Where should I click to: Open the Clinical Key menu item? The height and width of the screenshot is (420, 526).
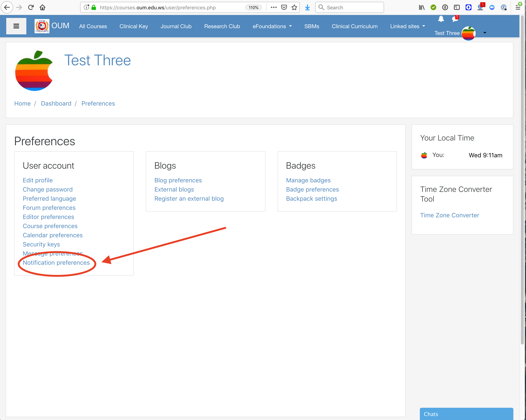point(134,26)
